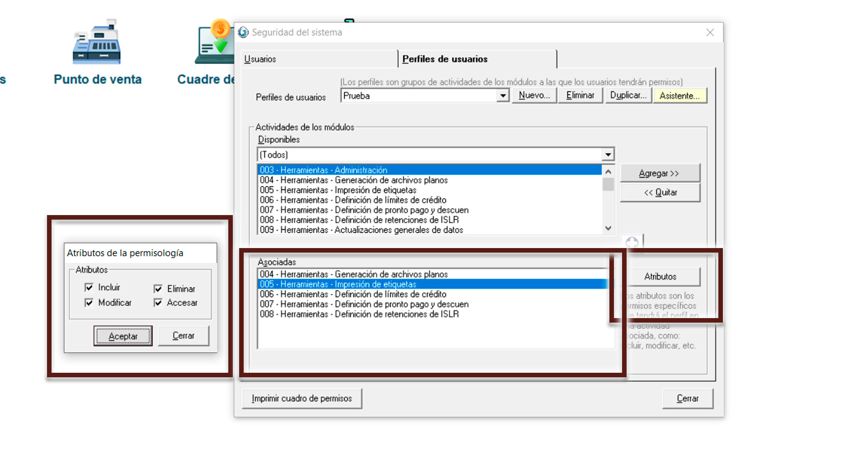
Task: Toggle the Incluir checkbox
Action: click(89, 287)
